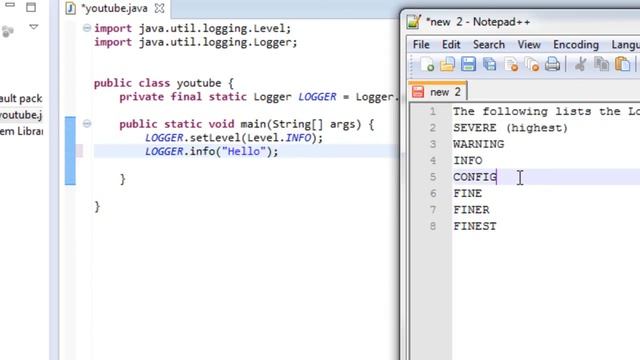Select the youtube.java editor tab
640x360 pixels.
point(115,8)
